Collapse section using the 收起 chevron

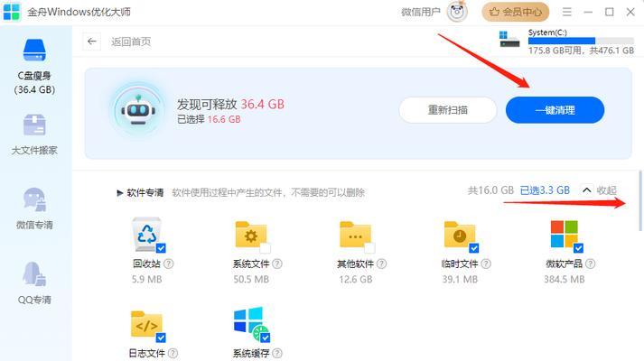pos(587,190)
